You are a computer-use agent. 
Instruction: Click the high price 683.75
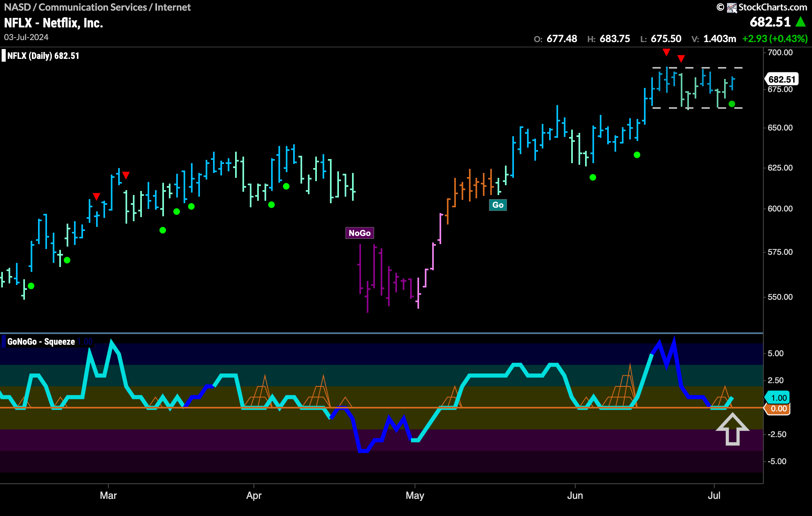coord(615,39)
